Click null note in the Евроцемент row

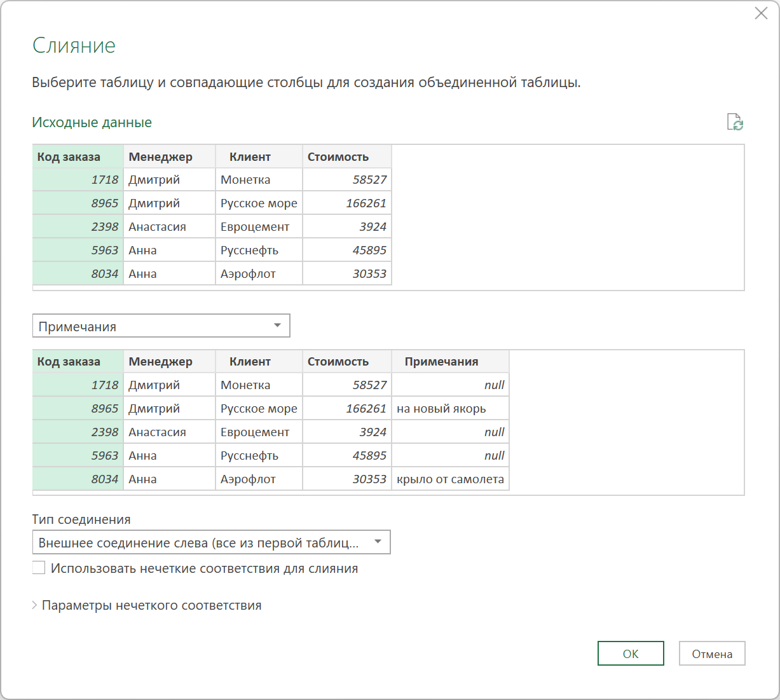(x=450, y=432)
